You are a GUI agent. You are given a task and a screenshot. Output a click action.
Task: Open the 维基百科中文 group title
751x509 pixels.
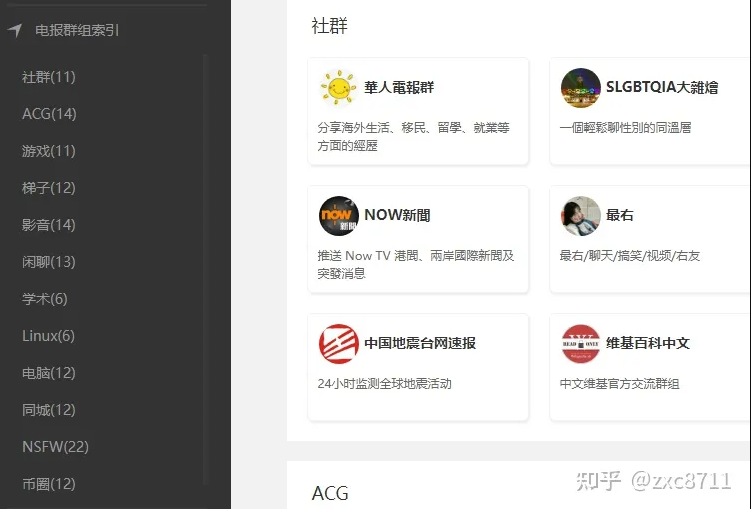[x=648, y=343]
